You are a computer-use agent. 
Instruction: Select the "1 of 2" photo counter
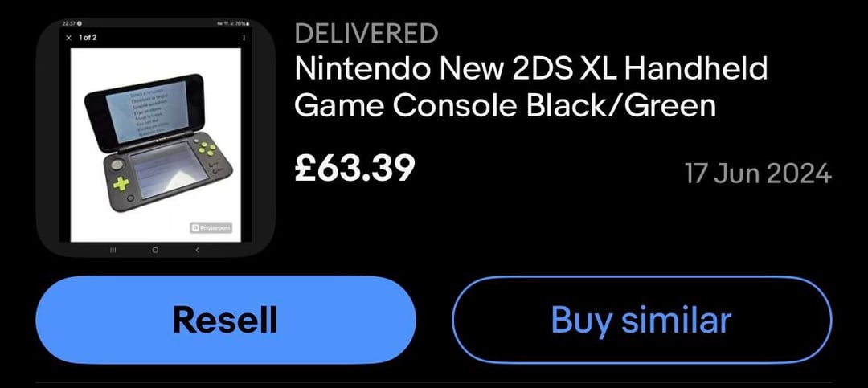88,38
